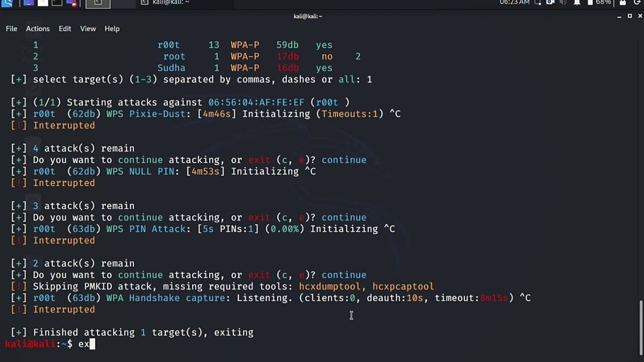Click the '16db' signal value
The height and width of the screenshot is (362, 644).
(287, 68)
